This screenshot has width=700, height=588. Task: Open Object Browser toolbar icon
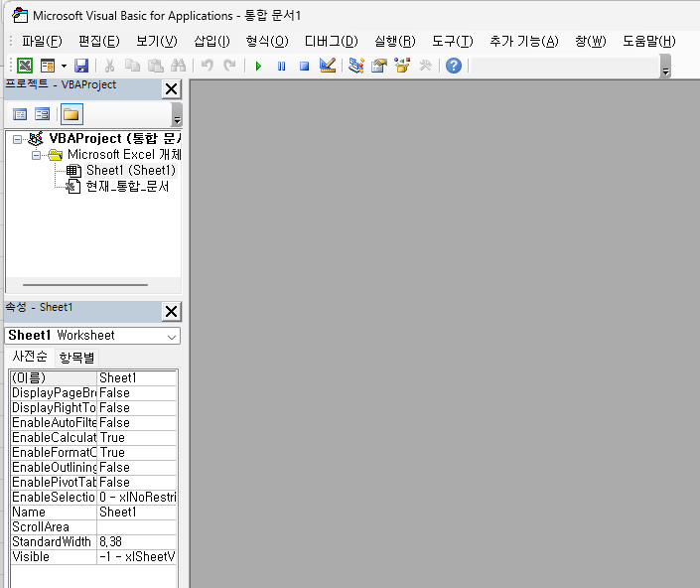point(402,66)
